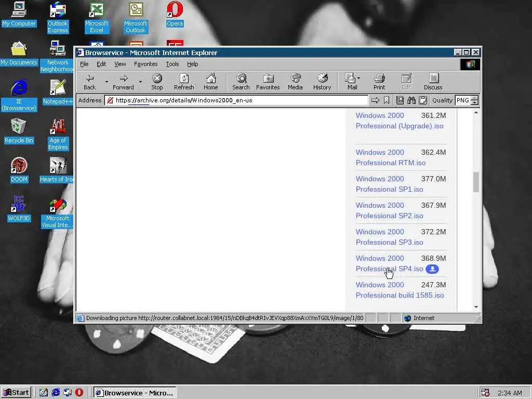The height and width of the screenshot is (399, 532).
Task: Stop loading with the Stop button
Action: click(157, 82)
